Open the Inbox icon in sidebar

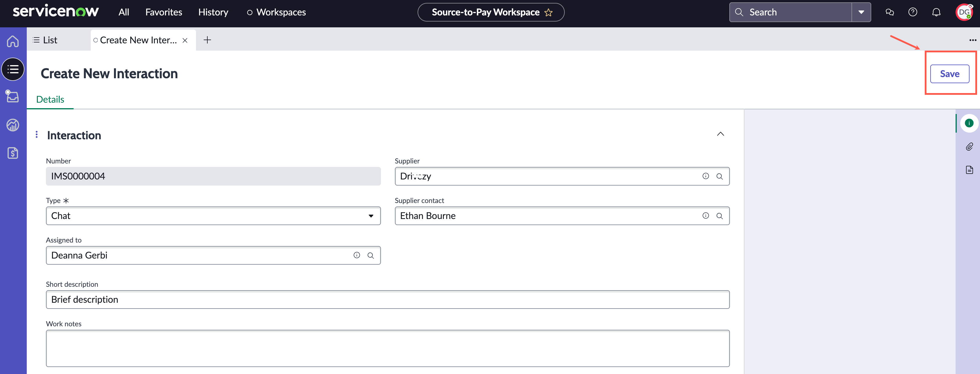pos(12,96)
